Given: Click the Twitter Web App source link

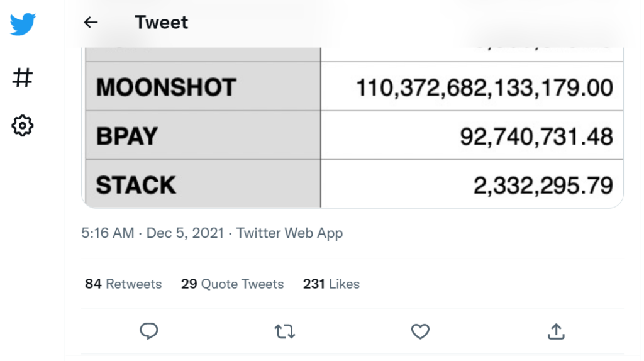Looking at the screenshot, I should pyautogui.click(x=289, y=233).
